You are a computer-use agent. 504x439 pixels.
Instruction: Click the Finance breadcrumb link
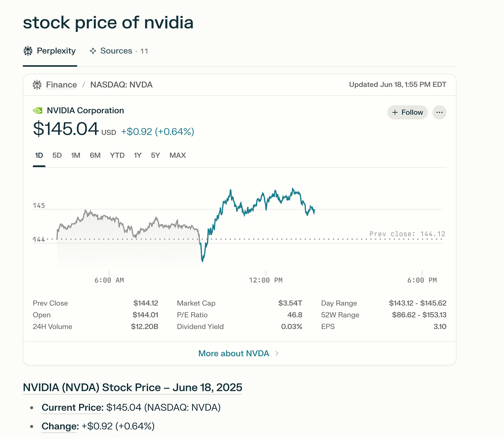pos(61,85)
